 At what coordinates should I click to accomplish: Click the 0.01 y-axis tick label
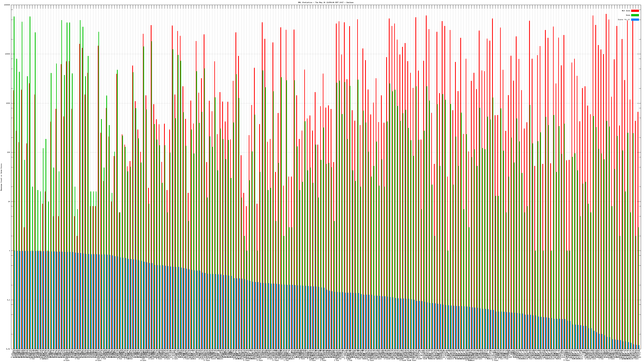pyautogui.click(x=8, y=349)
